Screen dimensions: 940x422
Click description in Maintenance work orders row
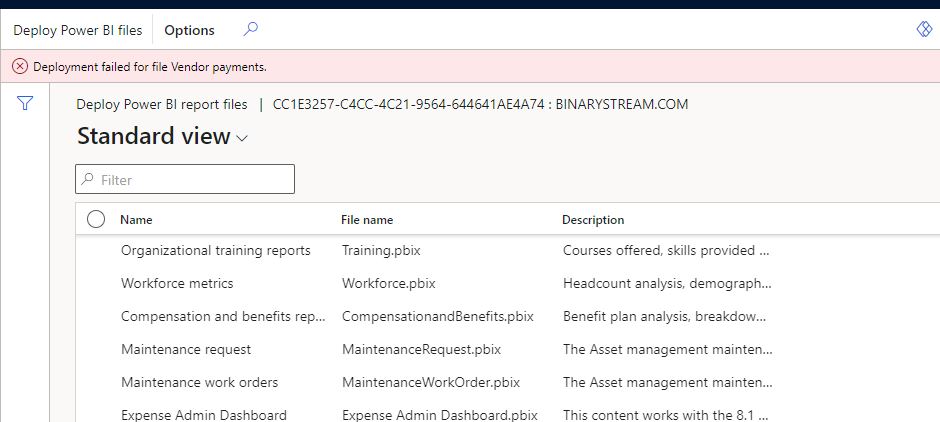668,382
